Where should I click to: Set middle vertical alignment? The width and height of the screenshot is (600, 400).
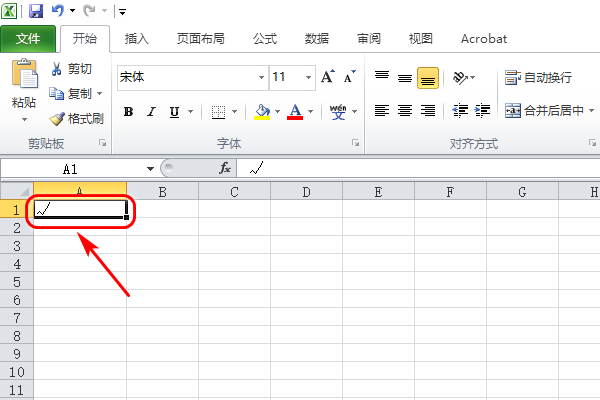tap(405, 78)
